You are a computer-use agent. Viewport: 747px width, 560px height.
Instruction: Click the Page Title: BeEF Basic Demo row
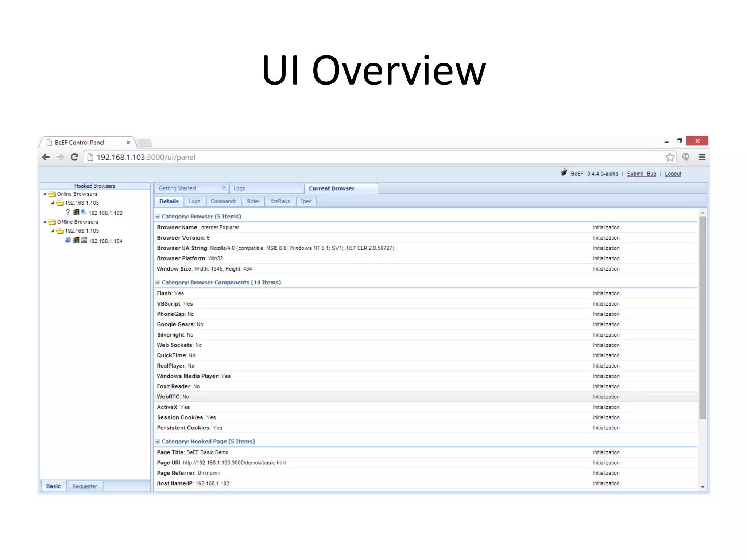pos(426,452)
